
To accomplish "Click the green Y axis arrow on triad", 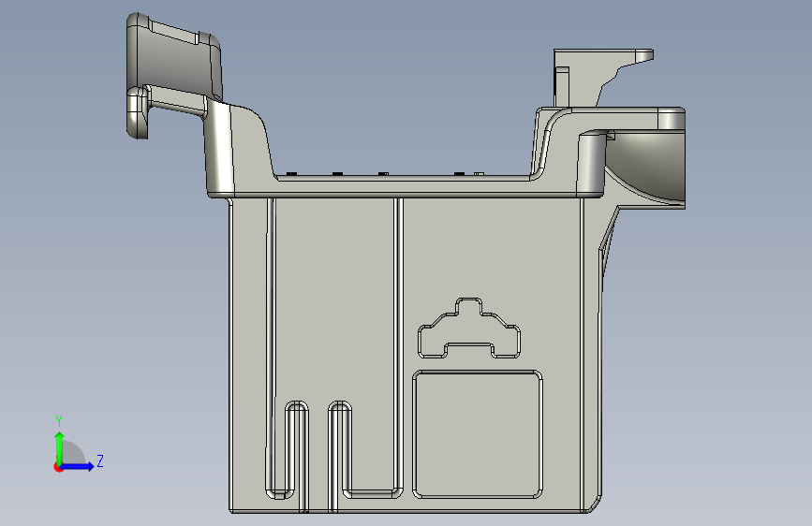I will [x=59, y=447].
